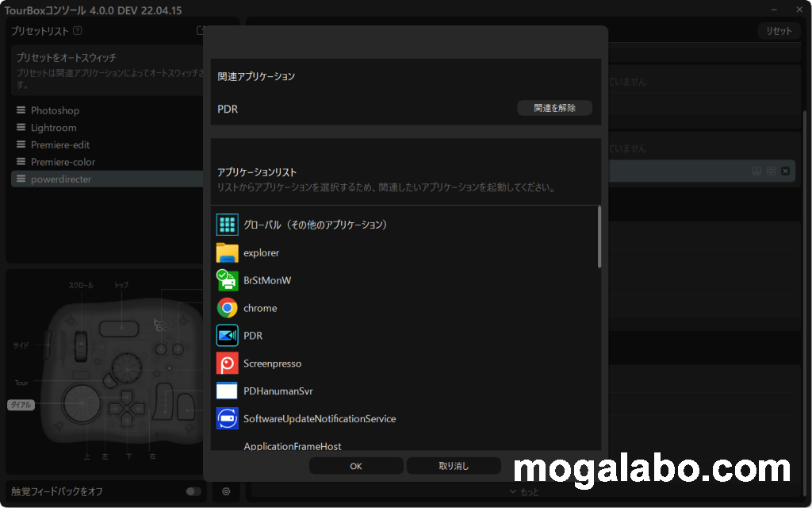This screenshot has width=812, height=508.
Task: Confirm the dialog with OK
Action: pyautogui.click(x=356, y=466)
